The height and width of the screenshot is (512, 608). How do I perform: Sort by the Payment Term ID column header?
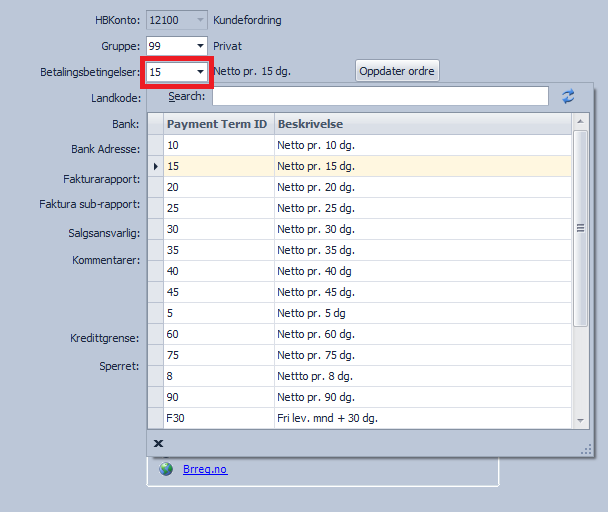[217, 124]
